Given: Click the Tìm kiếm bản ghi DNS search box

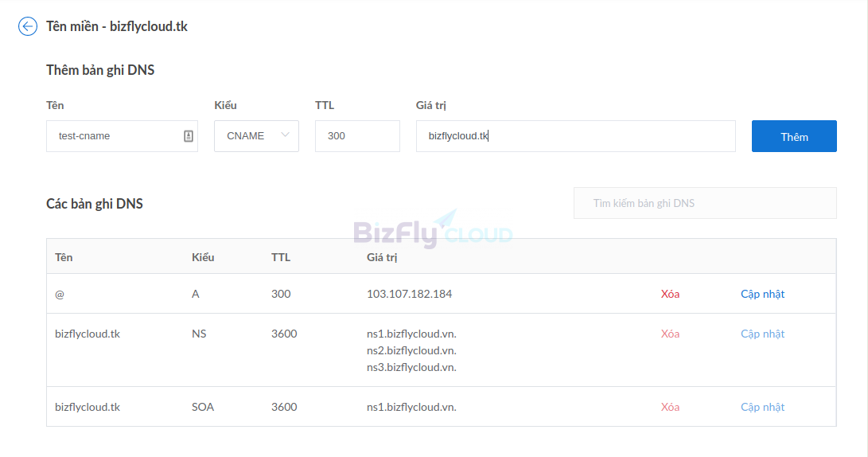Looking at the screenshot, I should pos(705,203).
